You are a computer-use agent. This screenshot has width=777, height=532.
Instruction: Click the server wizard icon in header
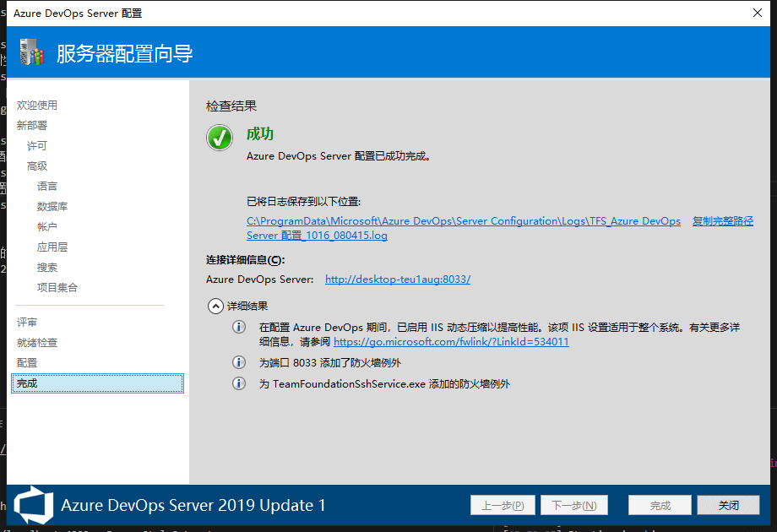(31, 53)
